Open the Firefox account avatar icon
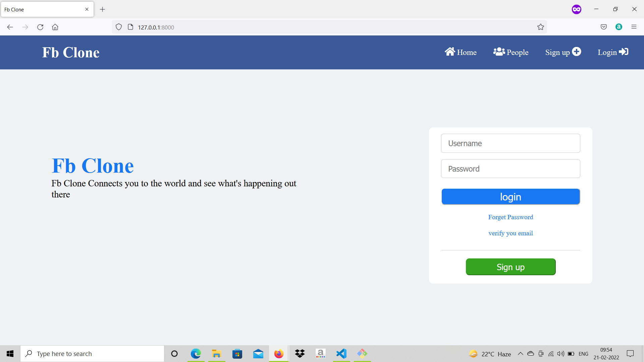The image size is (644, 362). point(619,27)
